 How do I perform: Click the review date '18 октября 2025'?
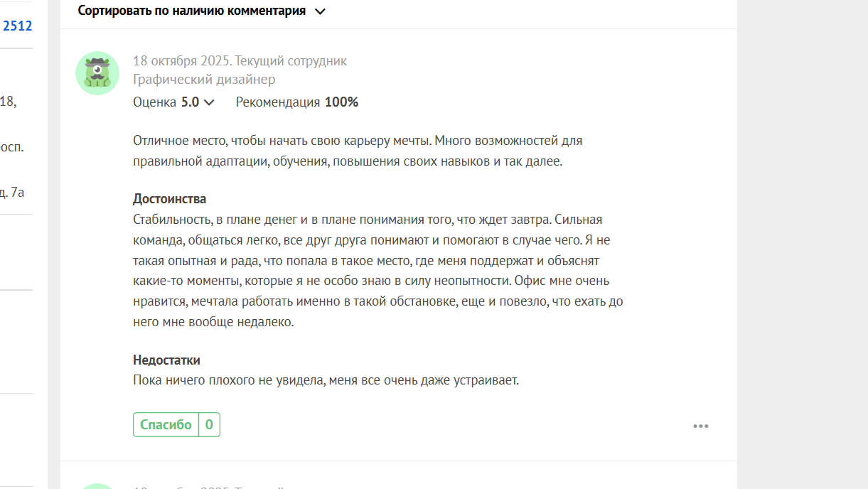(182, 61)
